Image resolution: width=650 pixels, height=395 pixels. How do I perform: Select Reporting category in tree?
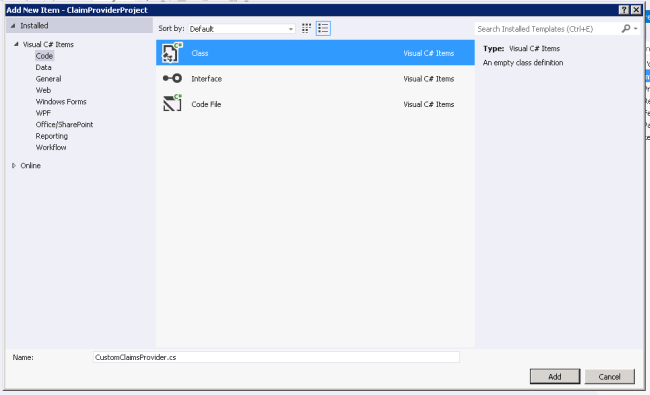coord(52,136)
